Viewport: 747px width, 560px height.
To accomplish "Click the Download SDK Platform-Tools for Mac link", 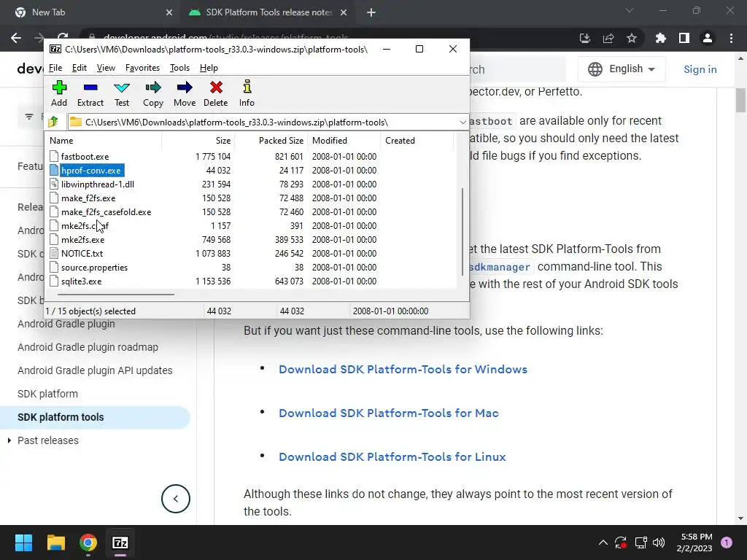I will tap(389, 413).
